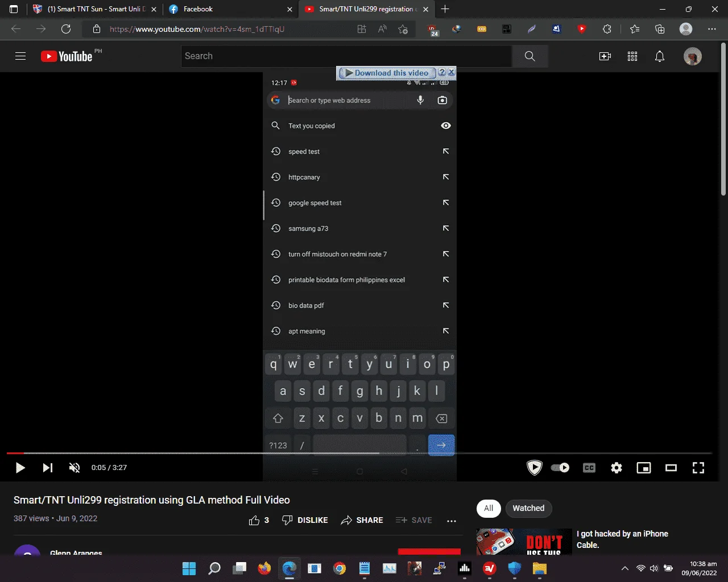The height and width of the screenshot is (582, 728).
Task: Open the browser tab actions menu
Action: pyautogui.click(x=14, y=9)
